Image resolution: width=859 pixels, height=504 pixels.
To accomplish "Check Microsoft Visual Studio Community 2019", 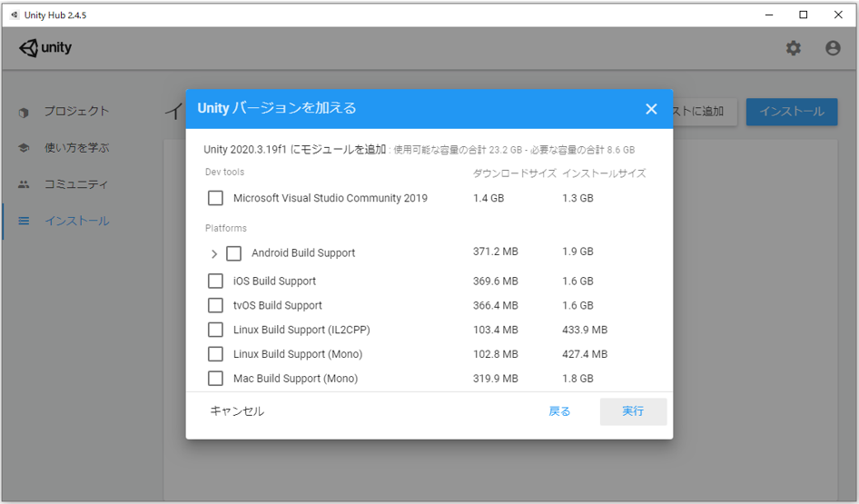I will pyautogui.click(x=215, y=198).
